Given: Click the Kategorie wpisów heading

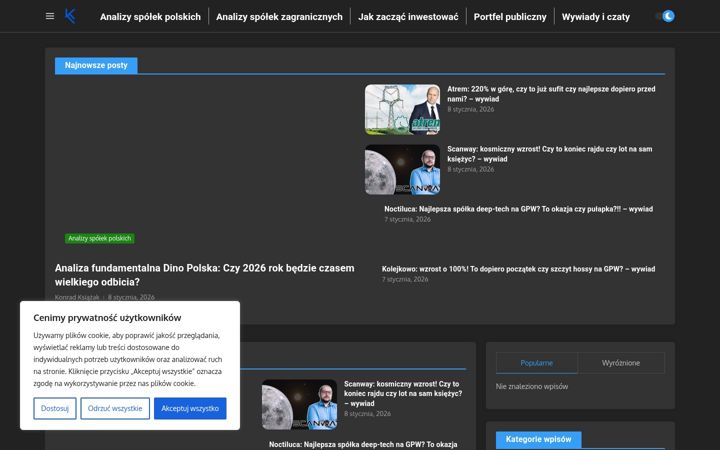Looking at the screenshot, I should (x=538, y=439).
